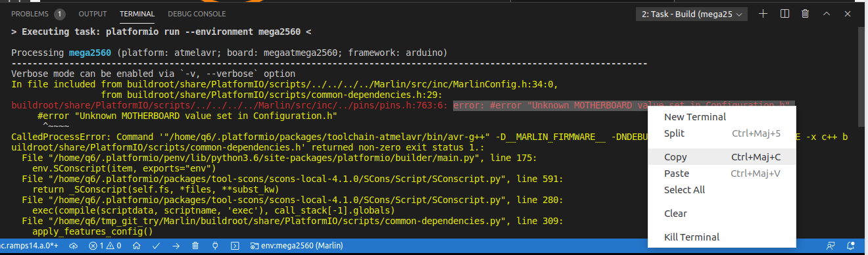
Task: Open the OUTPUT tab
Action: [x=93, y=13]
